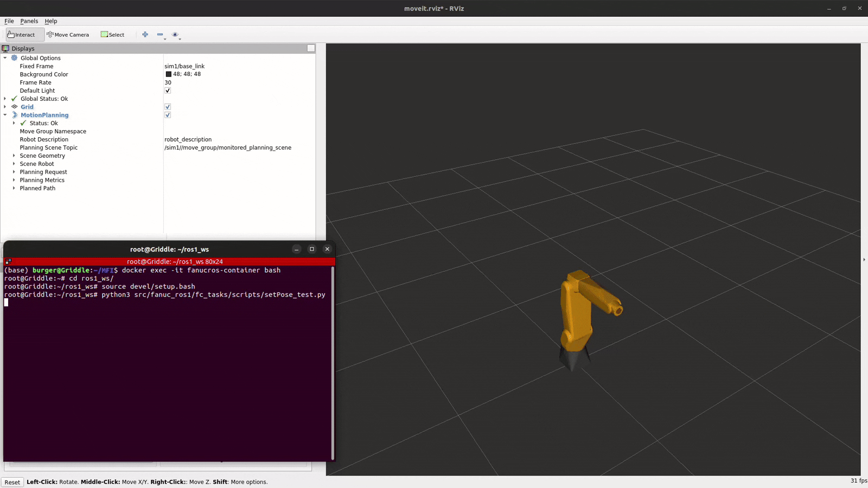This screenshot has width=868, height=488.
Task: Open the Help menu
Action: [x=51, y=21]
